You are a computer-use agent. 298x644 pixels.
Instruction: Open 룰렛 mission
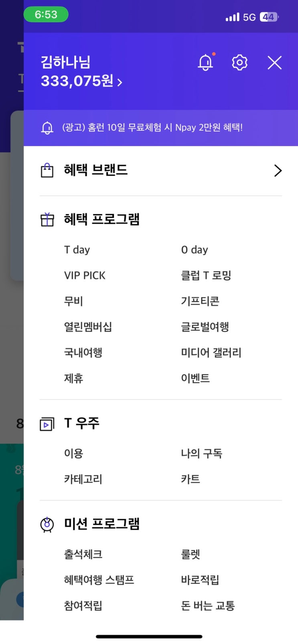click(x=191, y=554)
